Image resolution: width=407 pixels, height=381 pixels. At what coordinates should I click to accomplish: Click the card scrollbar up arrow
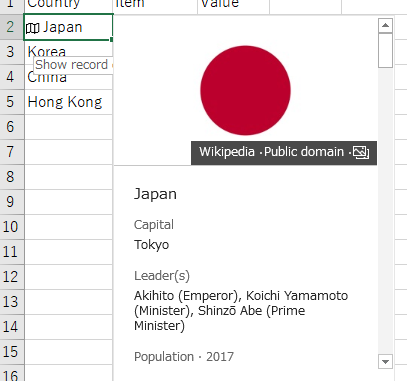pyautogui.click(x=386, y=26)
